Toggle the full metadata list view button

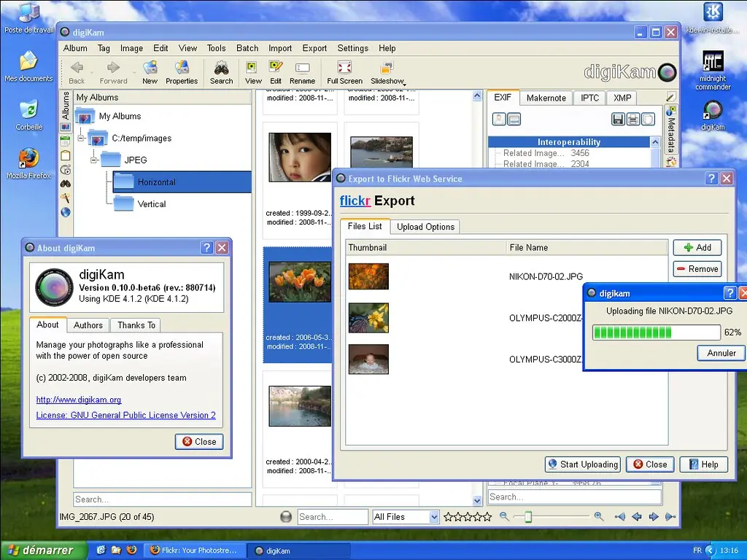click(x=514, y=119)
